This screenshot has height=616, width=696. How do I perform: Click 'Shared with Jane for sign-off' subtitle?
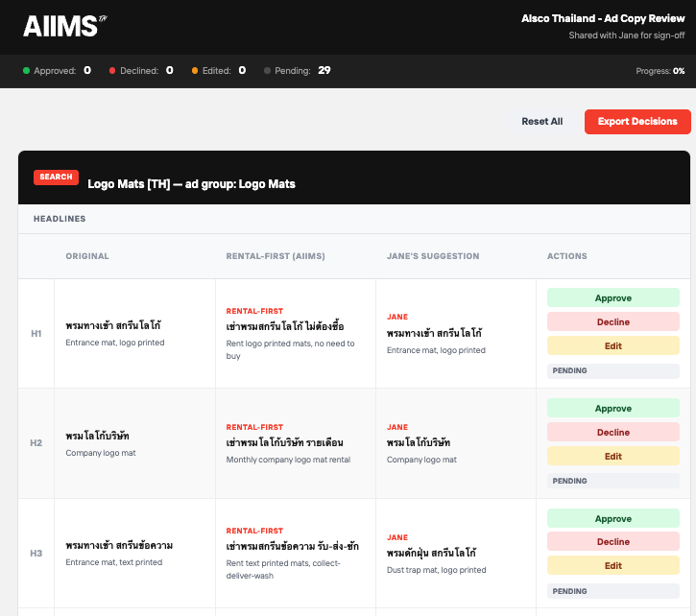point(627,36)
